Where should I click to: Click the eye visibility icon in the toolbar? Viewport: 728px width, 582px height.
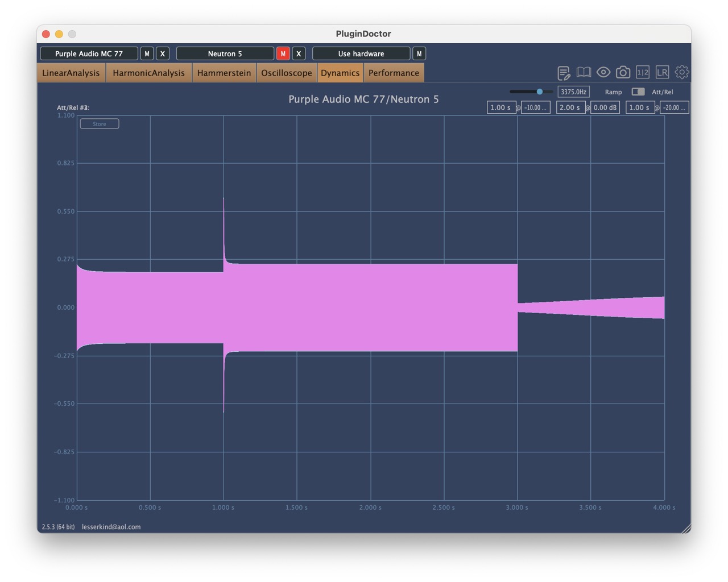point(603,72)
